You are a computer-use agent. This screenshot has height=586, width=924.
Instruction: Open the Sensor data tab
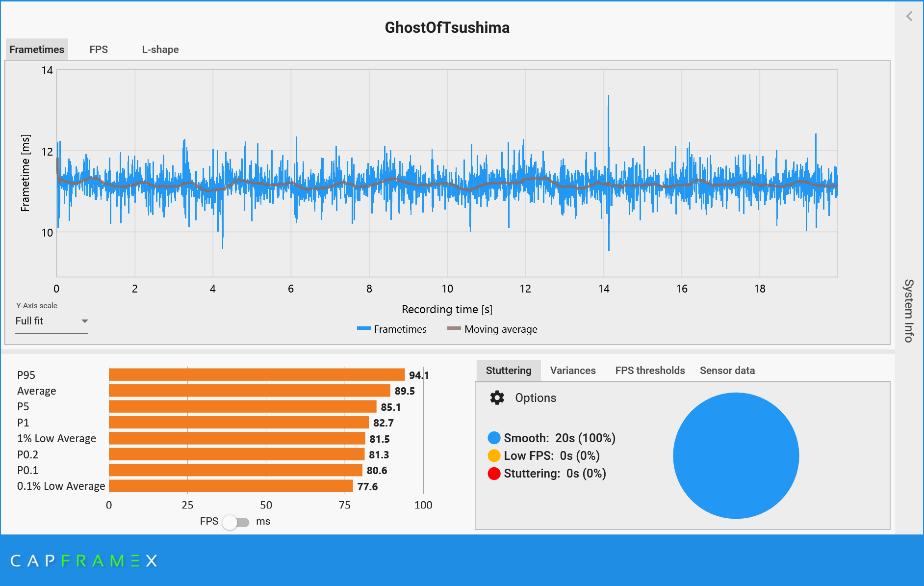pyautogui.click(x=727, y=371)
